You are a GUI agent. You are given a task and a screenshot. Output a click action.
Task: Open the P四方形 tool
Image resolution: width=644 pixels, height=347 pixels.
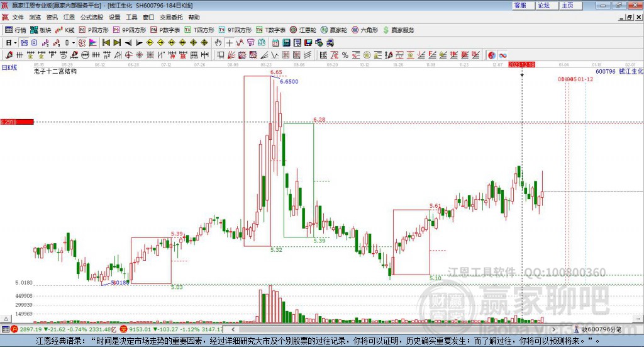[94, 30]
